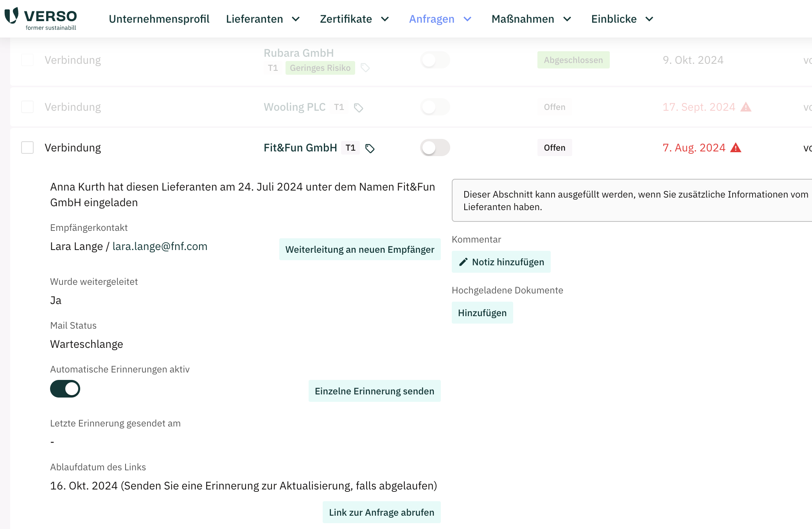Click the T1 tag beside Fit&Fun GmbH
The width and height of the screenshot is (812, 529).
click(x=350, y=148)
